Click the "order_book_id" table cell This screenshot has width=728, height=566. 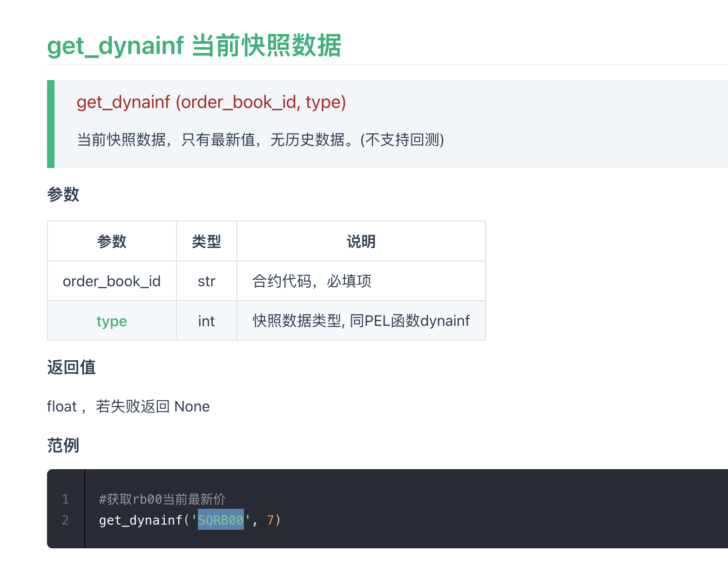[x=112, y=281]
